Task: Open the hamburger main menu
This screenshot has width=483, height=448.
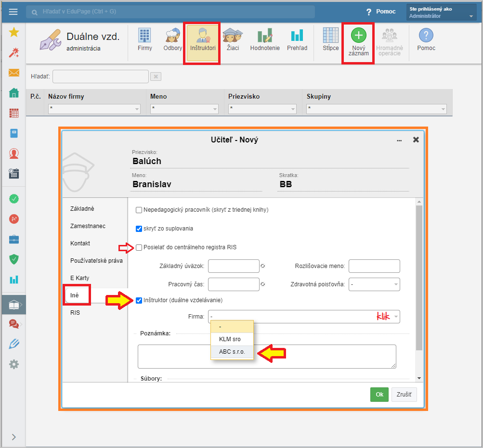Action: pos(13,12)
